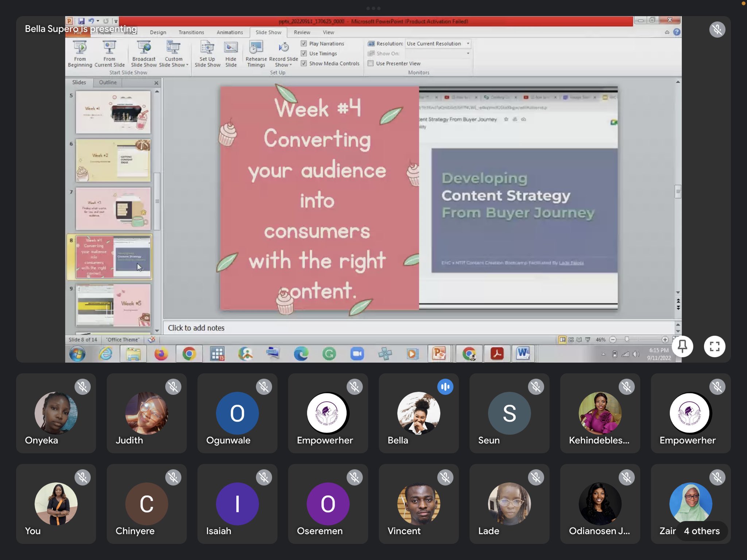
Task: Select slide 7 thumbnail Week #3
Action: click(x=113, y=209)
